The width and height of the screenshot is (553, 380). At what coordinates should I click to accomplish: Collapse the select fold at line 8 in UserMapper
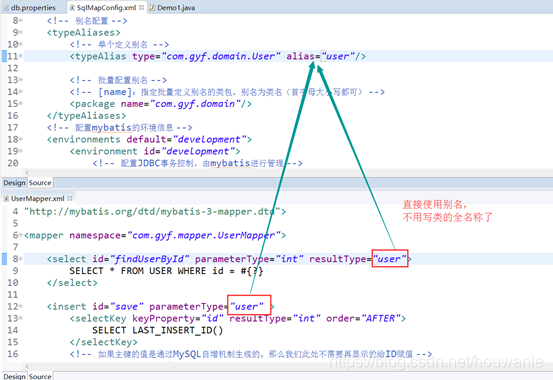tap(21, 259)
